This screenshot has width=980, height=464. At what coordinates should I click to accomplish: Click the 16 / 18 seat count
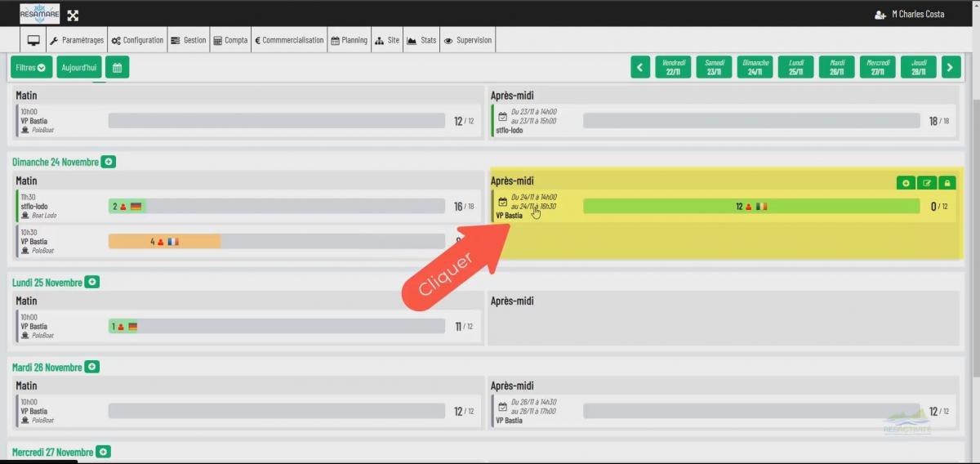tap(463, 207)
